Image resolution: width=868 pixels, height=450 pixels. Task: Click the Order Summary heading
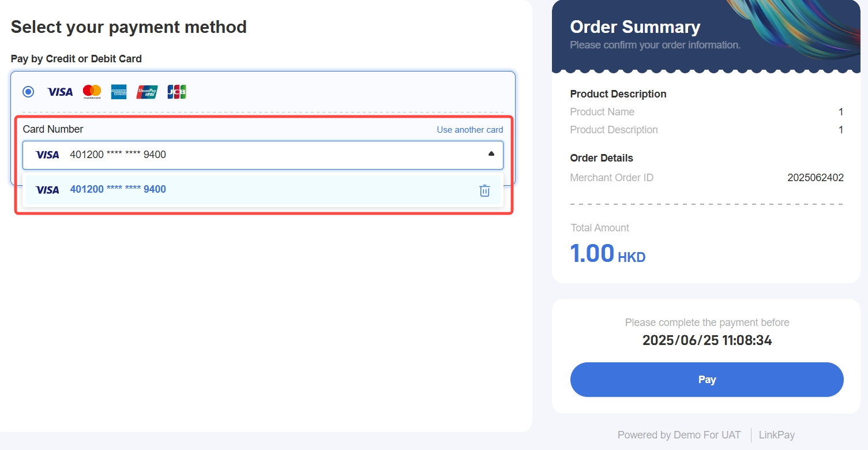pos(635,27)
